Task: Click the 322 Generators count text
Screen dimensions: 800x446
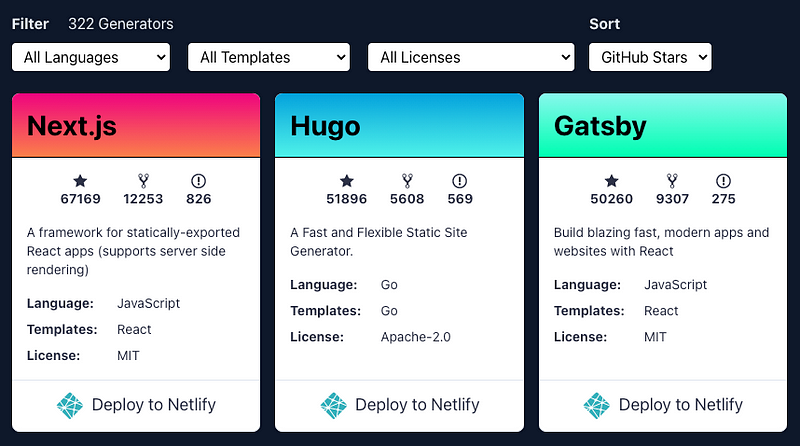Action: pyautogui.click(x=121, y=24)
